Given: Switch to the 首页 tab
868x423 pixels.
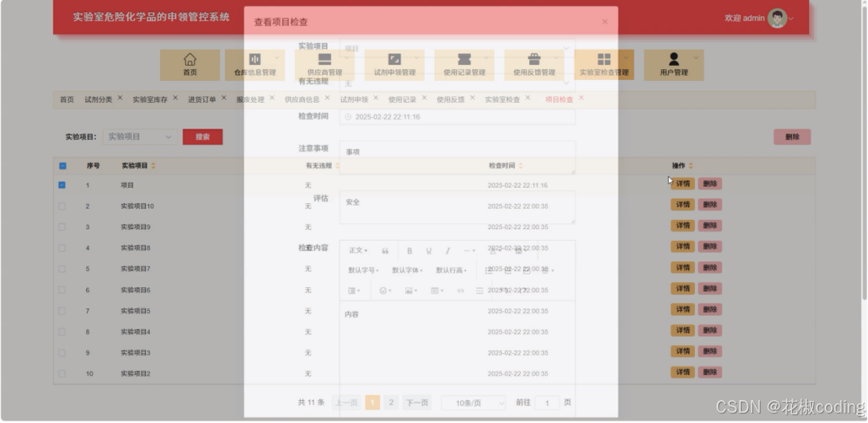Looking at the screenshot, I should (67, 100).
